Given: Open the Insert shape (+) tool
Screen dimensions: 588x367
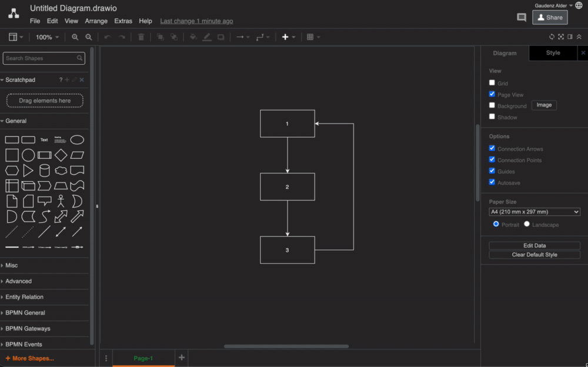Looking at the screenshot, I should click(x=285, y=36).
